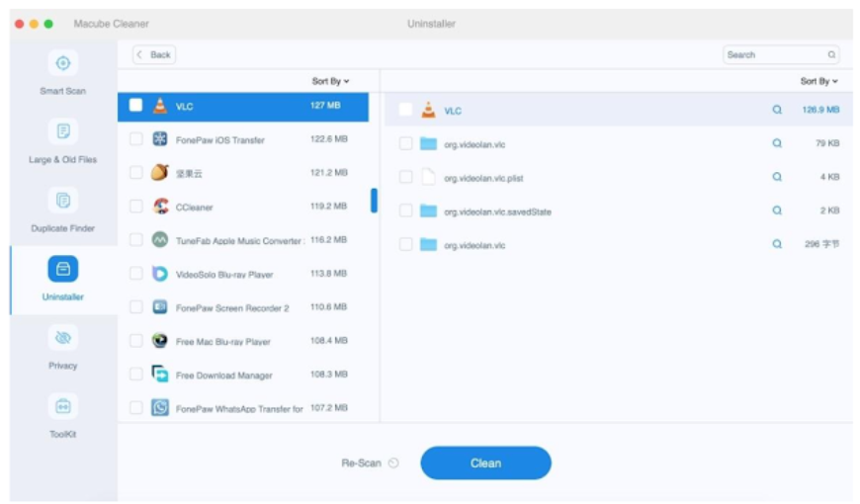Viewport: 860px width, 504px height.
Task: Click the Re-Scan link
Action: point(361,462)
